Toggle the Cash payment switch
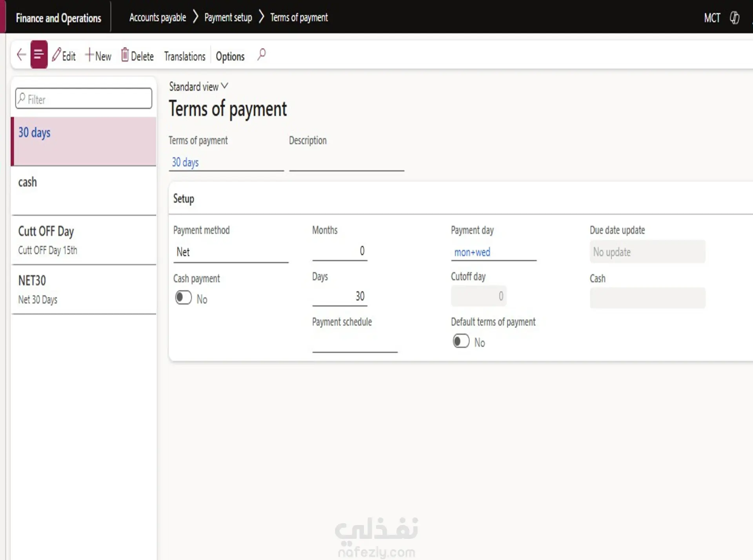Viewport: 753px width, 560px height. point(184,298)
